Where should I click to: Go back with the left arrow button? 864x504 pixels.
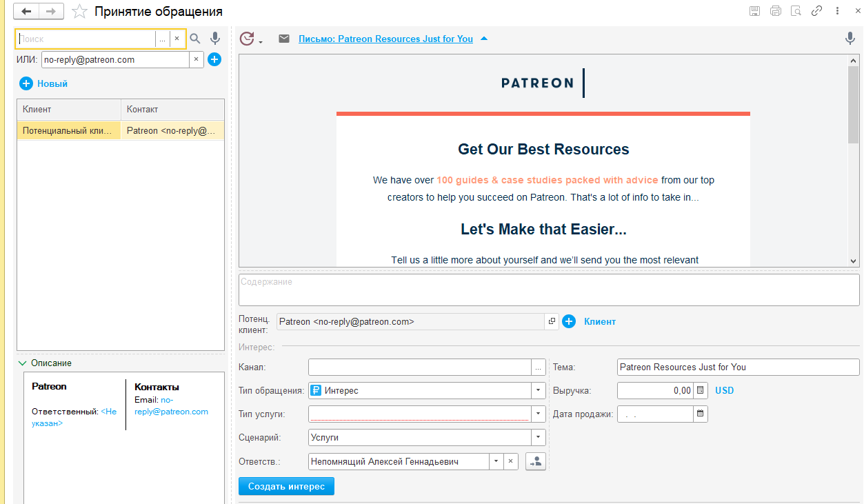pyautogui.click(x=27, y=11)
